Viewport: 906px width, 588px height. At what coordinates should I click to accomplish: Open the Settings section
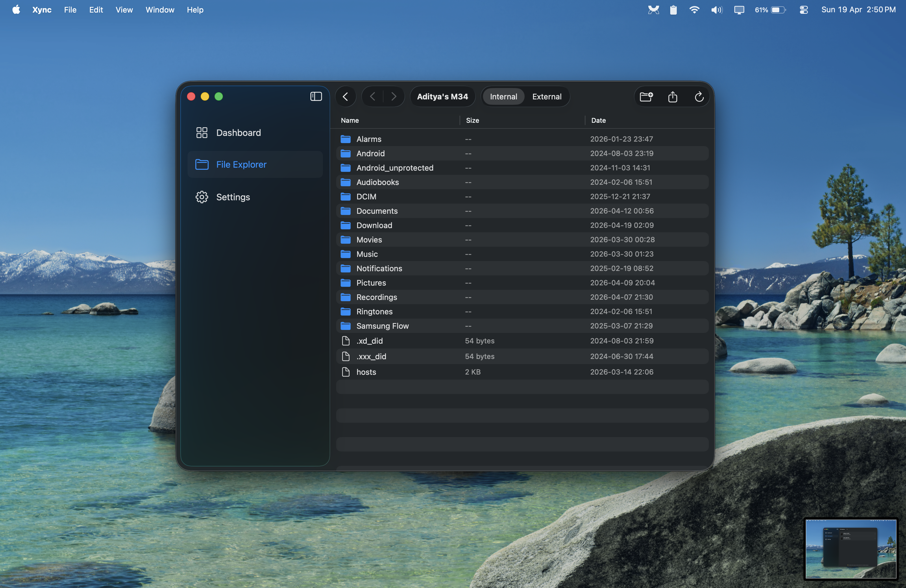click(x=255, y=197)
